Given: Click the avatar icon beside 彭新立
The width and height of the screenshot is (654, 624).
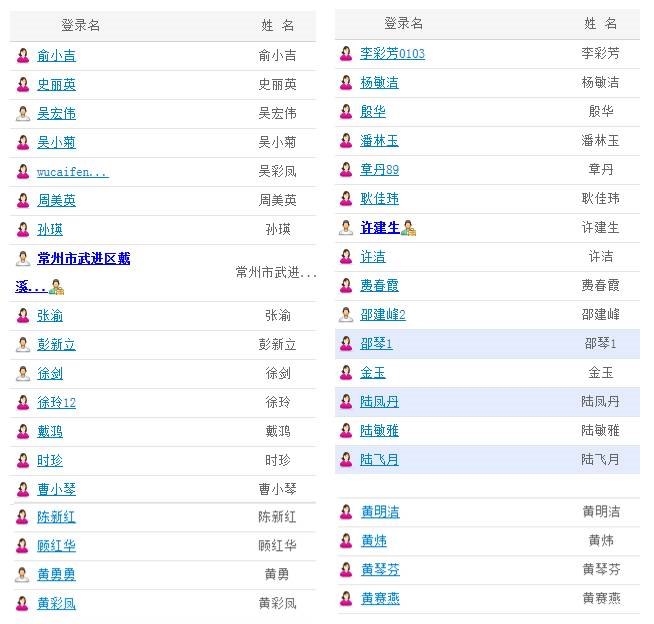Looking at the screenshot, I should (x=23, y=345).
